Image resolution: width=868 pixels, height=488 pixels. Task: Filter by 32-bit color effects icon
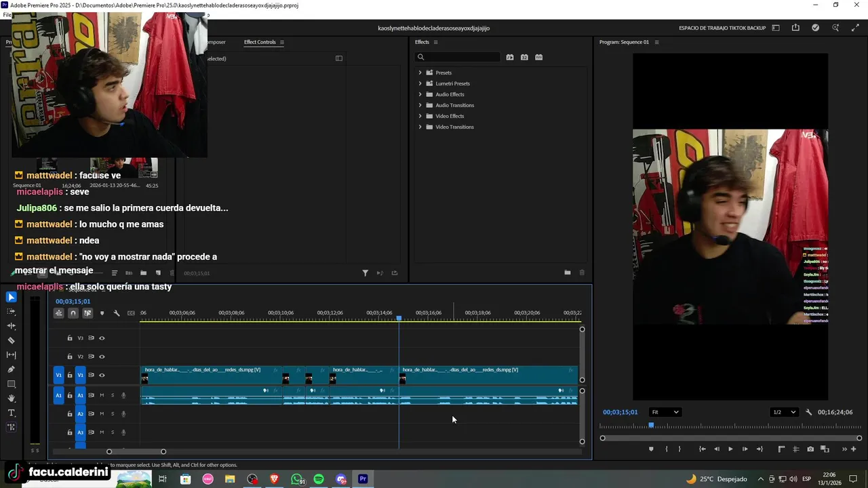click(524, 58)
